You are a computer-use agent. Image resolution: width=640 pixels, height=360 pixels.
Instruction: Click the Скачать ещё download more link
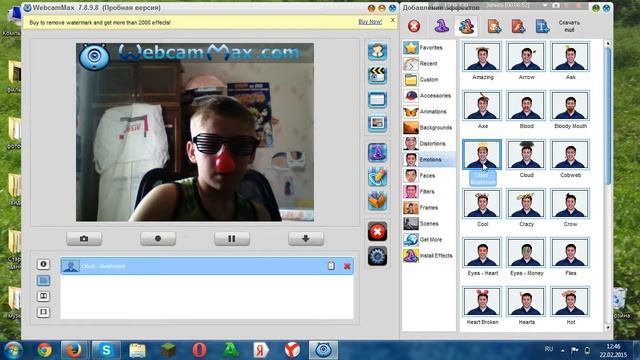pyautogui.click(x=569, y=26)
